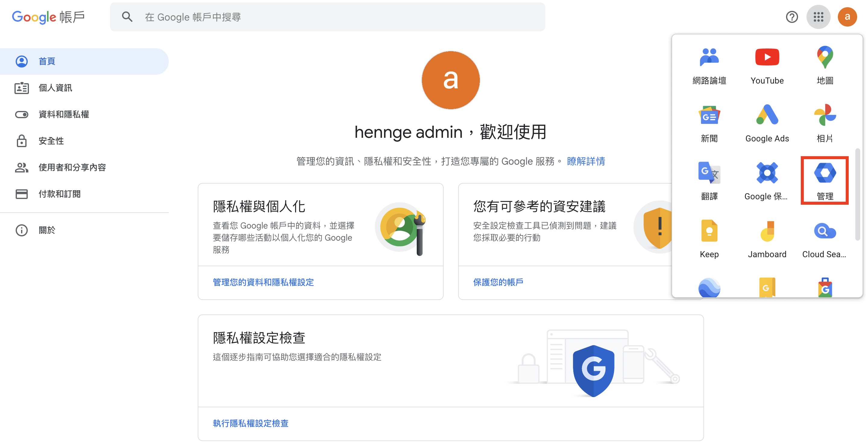Open the help question mark icon
The width and height of the screenshot is (868, 448).
(792, 17)
